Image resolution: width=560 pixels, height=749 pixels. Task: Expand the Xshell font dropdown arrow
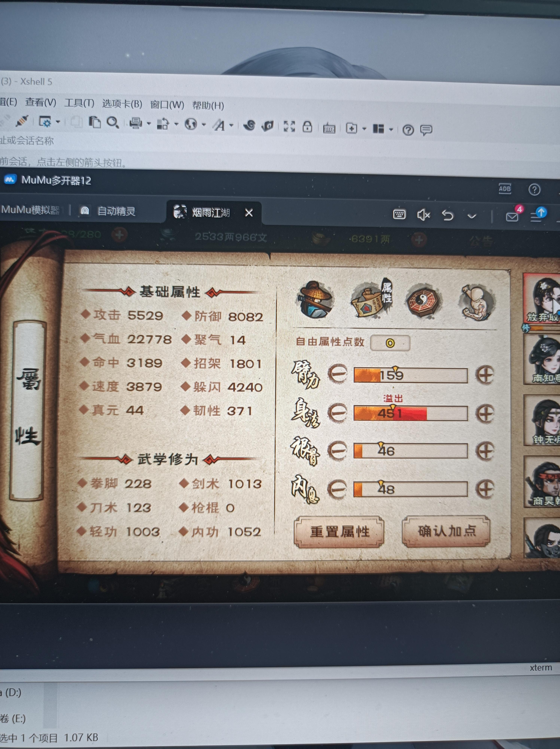pos(232,125)
